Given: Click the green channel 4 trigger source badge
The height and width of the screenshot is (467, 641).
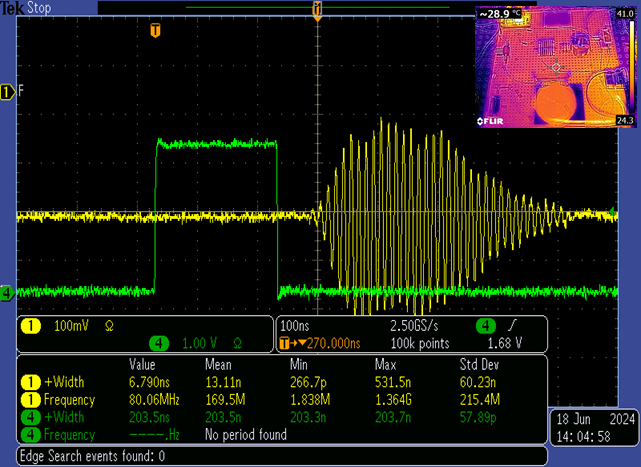Looking at the screenshot, I should click(x=485, y=326).
